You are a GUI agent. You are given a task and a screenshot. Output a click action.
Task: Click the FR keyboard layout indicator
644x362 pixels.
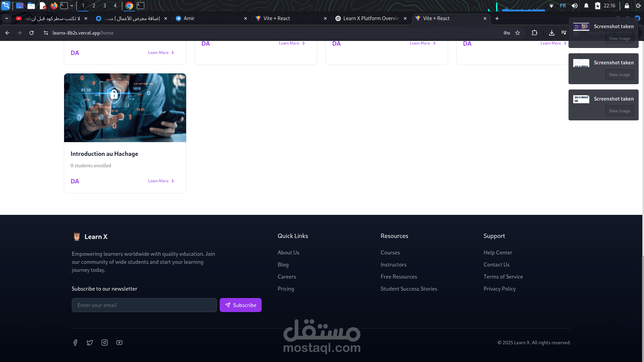pos(563,6)
